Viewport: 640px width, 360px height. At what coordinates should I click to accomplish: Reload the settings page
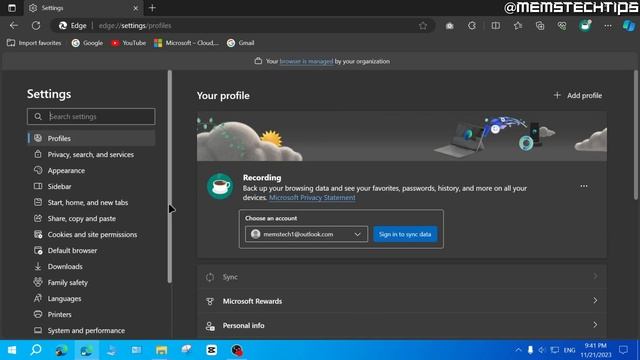pyautogui.click(x=36, y=25)
